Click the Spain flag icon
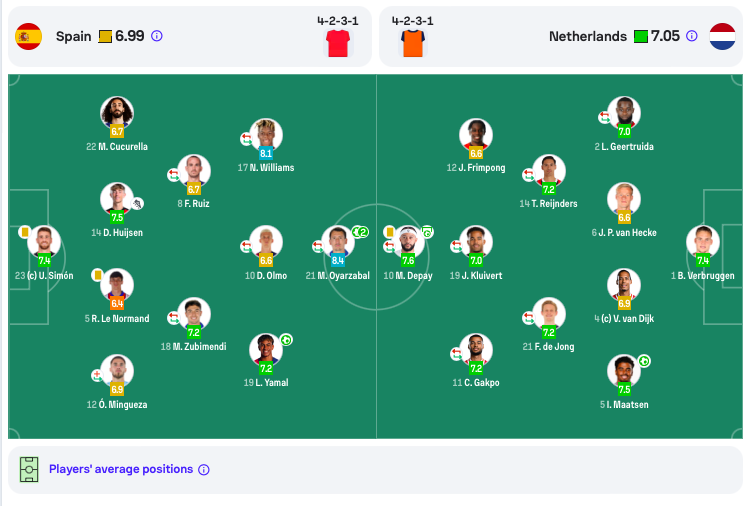 point(29,36)
